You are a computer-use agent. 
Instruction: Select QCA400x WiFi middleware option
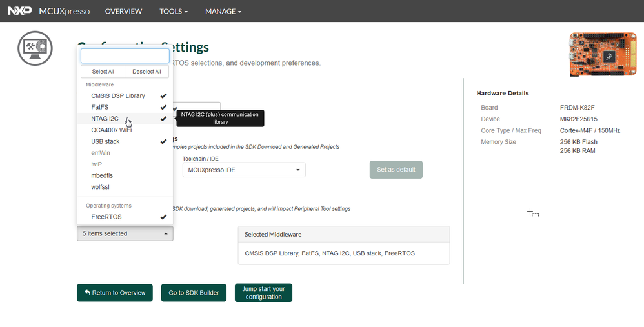pos(125,130)
